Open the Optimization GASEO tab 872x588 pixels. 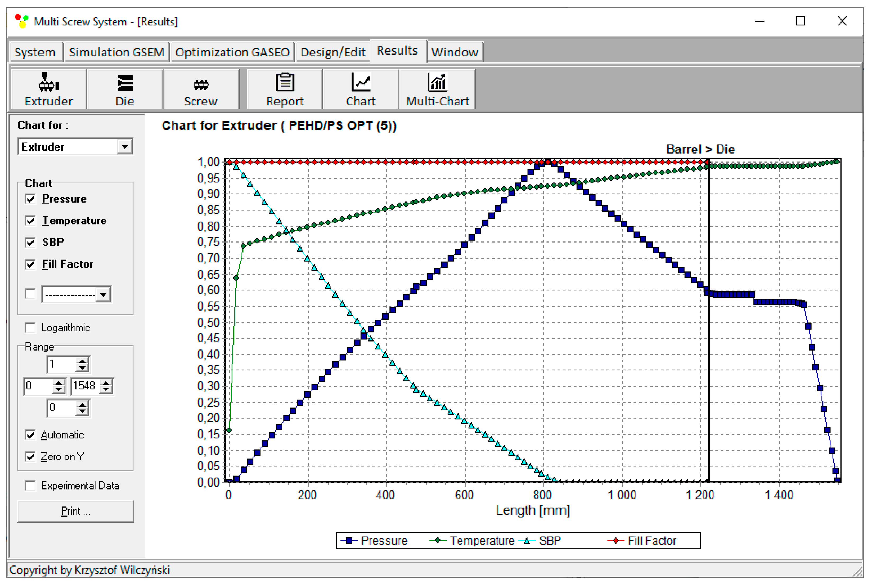(232, 52)
